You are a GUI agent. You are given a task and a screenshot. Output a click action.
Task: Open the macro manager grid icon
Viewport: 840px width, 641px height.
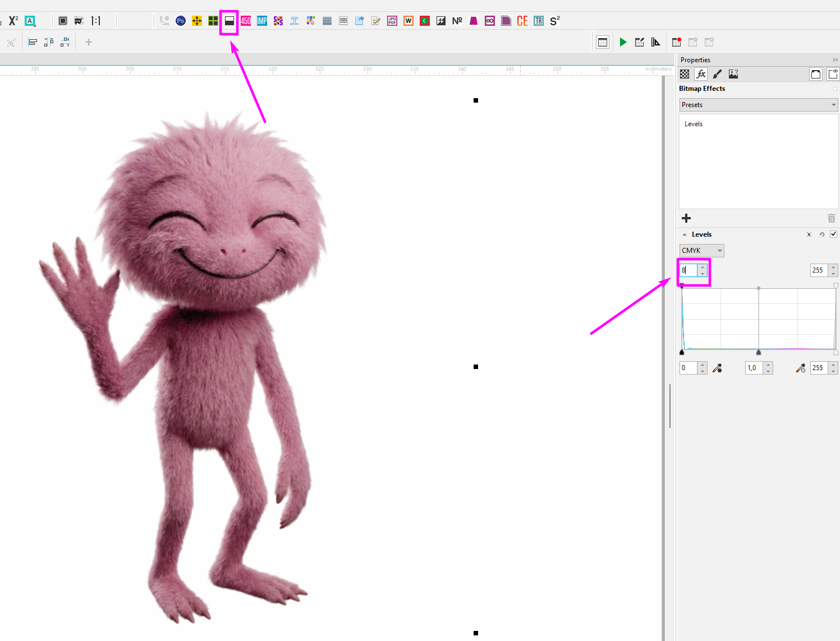(603, 42)
